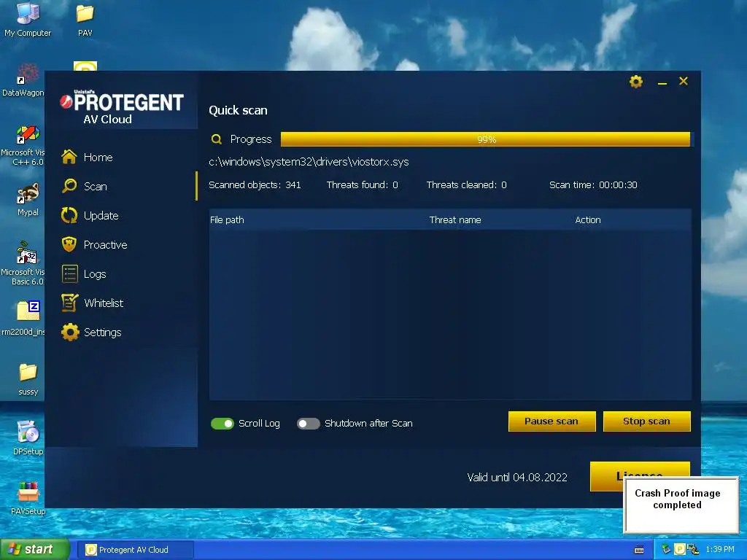Go to the Home menu item

[98, 157]
